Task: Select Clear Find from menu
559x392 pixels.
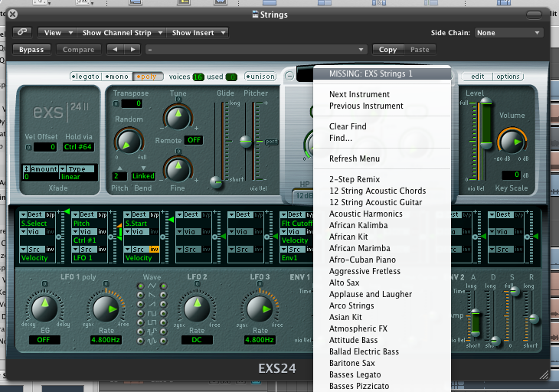Action: (348, 126)
